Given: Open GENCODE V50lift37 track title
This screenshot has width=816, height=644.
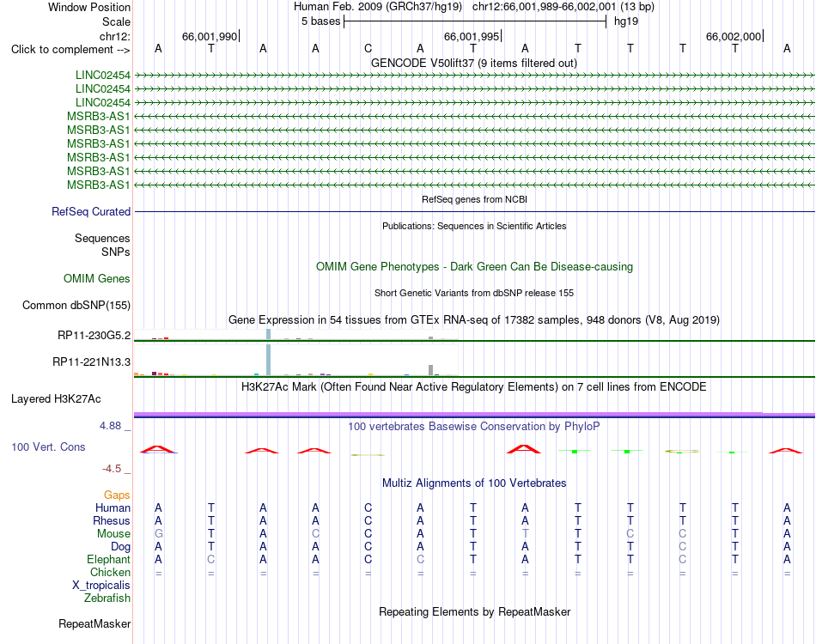Looking at the screenshot, I should (473, 63).
